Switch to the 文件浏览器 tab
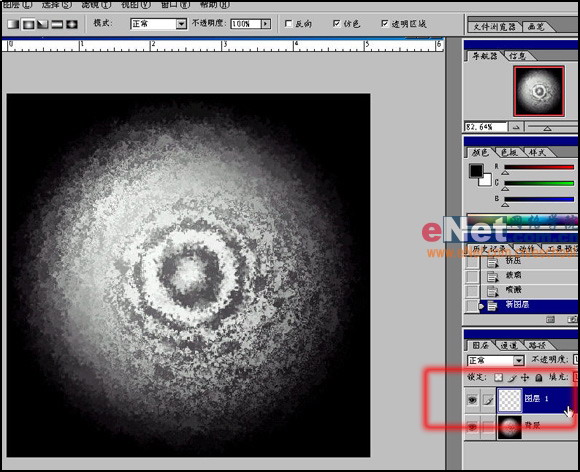The width and height of the screenshot is (580, 472). pyautogui.click(x=494, y=27)
